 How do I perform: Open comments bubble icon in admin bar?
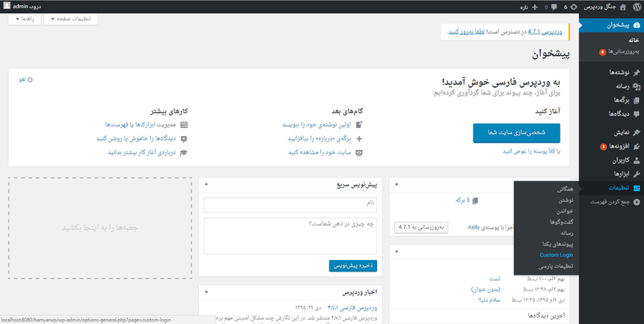coord(554,7)
